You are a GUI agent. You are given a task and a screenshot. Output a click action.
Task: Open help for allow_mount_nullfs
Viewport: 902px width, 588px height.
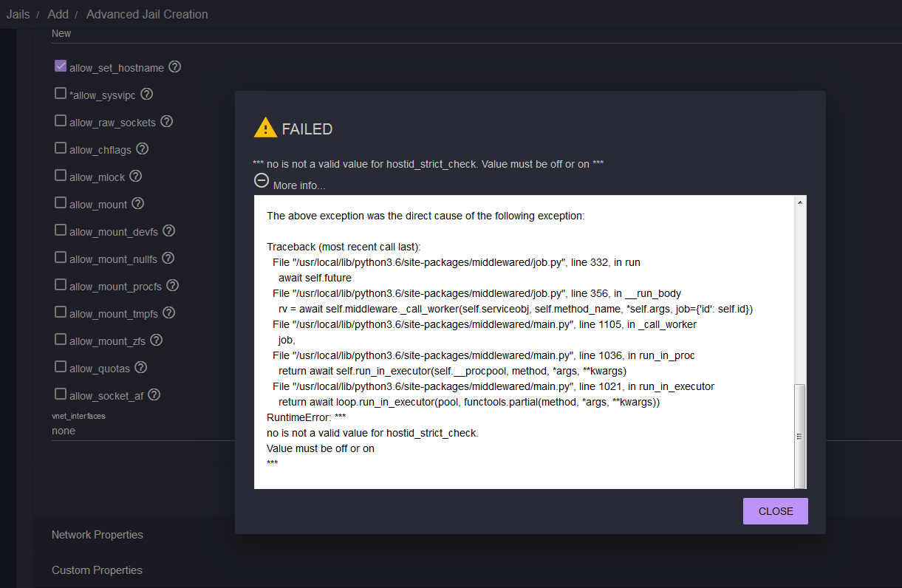(x=168, y=258)
